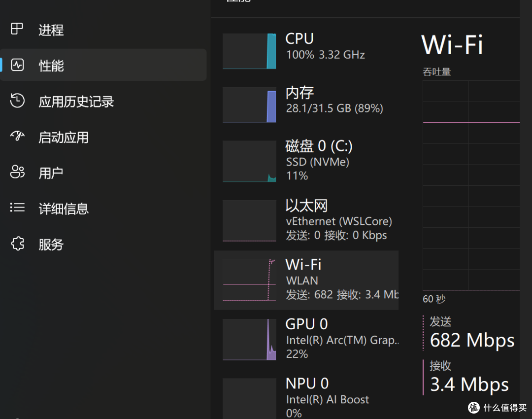Select the Wi-Fi mini graph thumbnail

(x=249, y=280)
